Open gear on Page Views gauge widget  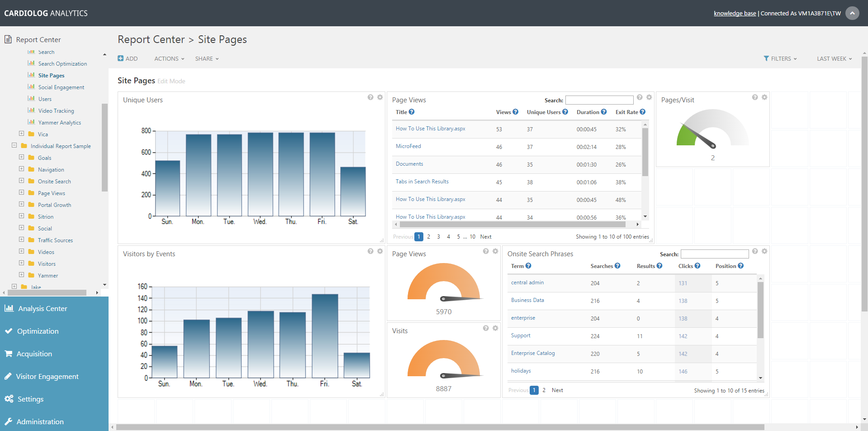click(495, 251)
